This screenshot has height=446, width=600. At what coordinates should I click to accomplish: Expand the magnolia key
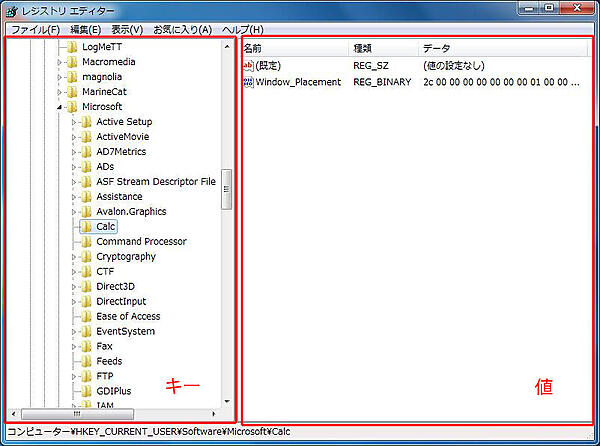click(x=59, y=77)
